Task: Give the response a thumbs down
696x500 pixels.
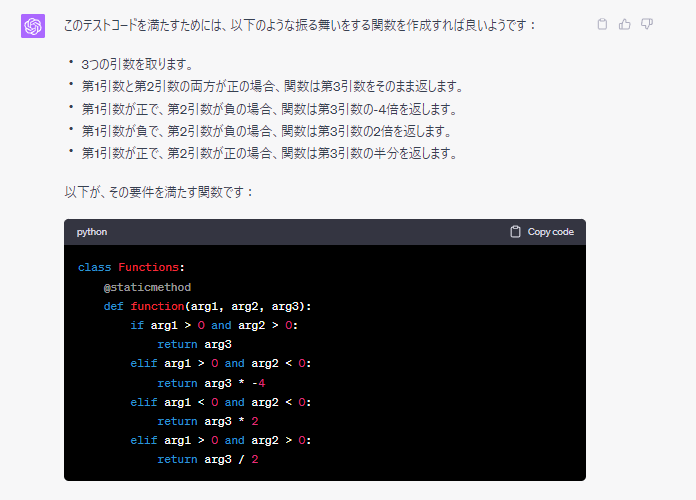Action: click(x=647, y=24)
